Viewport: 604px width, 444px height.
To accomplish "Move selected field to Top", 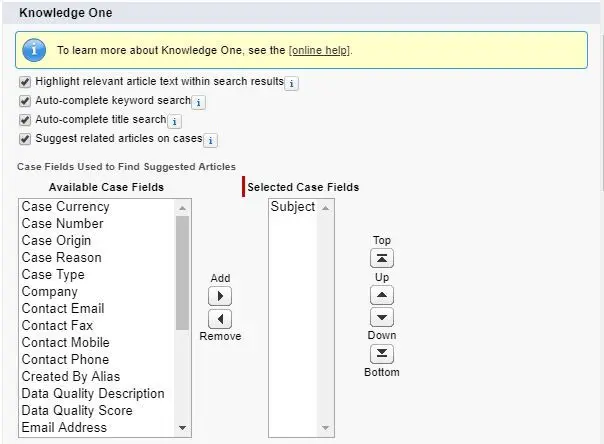I will pos(382,258).
